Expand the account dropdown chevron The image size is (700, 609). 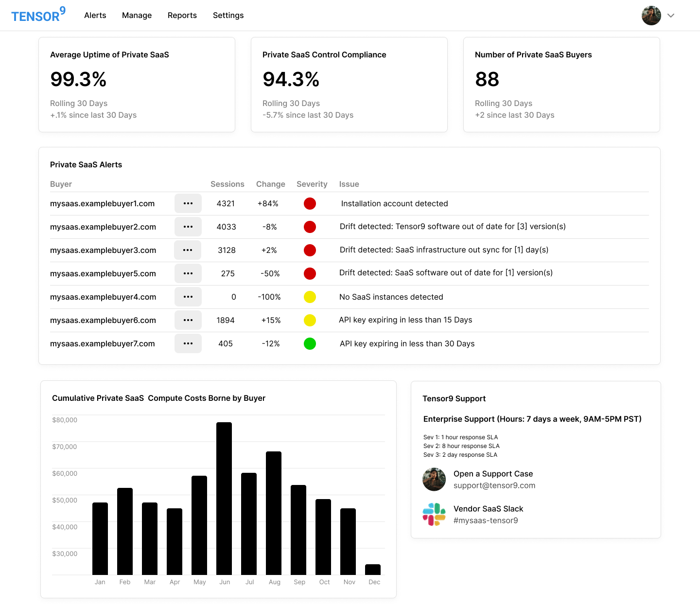coord(671,16)
